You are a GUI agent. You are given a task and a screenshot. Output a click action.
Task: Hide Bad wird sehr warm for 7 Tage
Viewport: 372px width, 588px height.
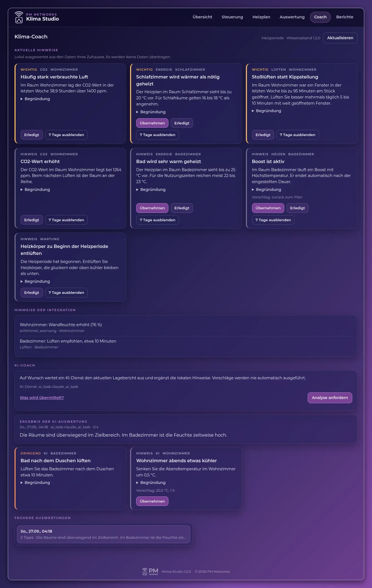pyautogui.click(x=158, y=220)
